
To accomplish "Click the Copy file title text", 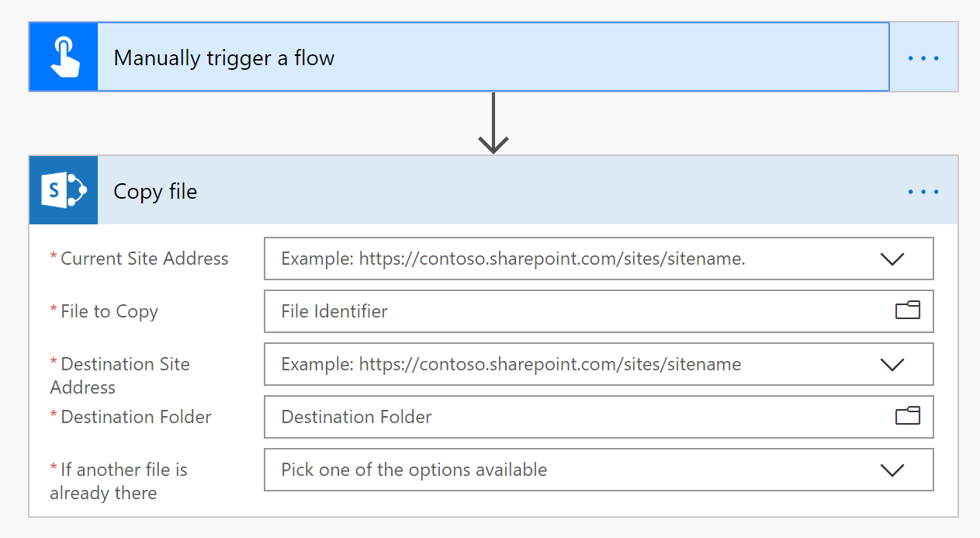I will tap(155, 191).
